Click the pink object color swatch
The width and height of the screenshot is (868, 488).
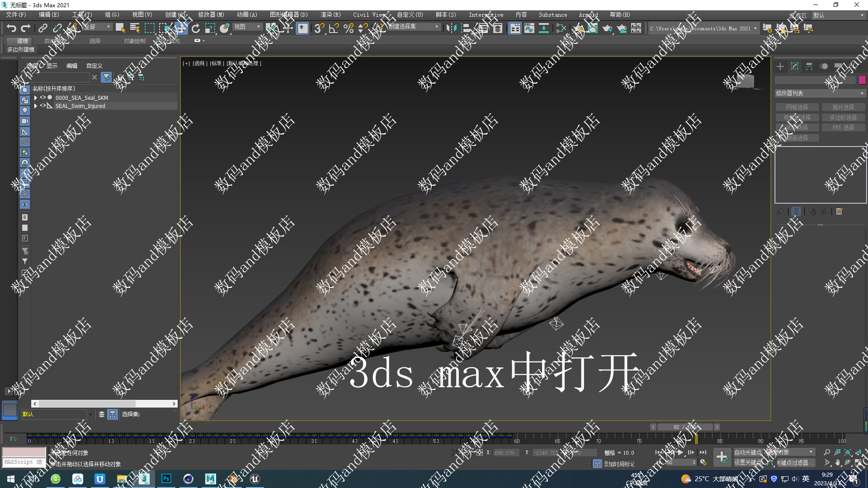862,80
